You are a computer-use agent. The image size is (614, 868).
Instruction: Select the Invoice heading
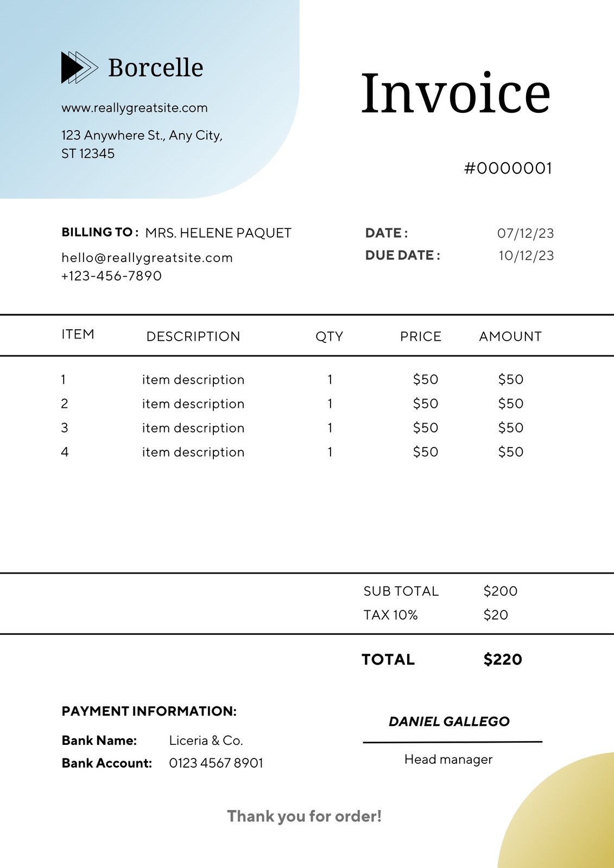click(455, 93)
